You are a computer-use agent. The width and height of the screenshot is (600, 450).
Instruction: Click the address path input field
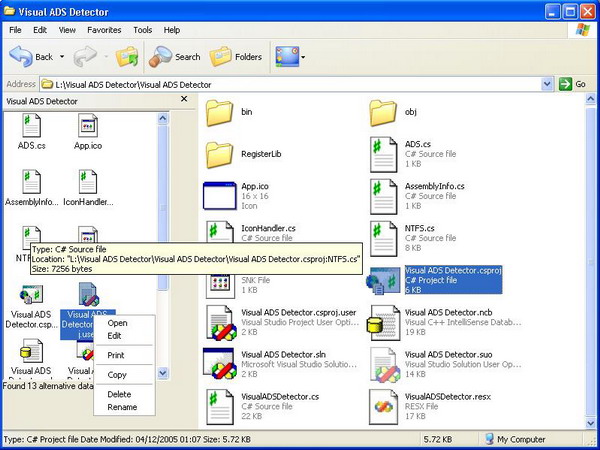click(291, 84)
